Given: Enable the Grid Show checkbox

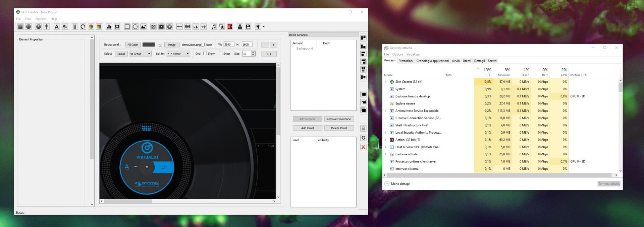Looking at the screenshot, I should coord(205,54).
